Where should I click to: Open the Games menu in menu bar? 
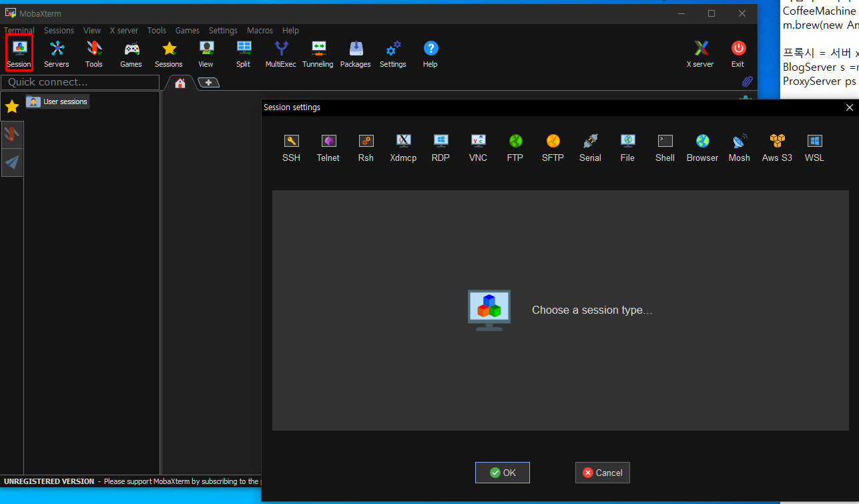coord(188,31)
